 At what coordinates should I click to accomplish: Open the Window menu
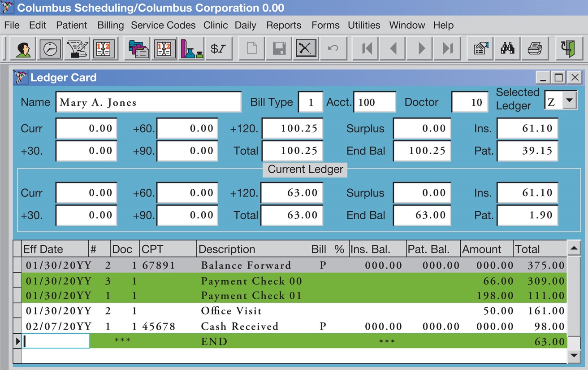[407, 25]
